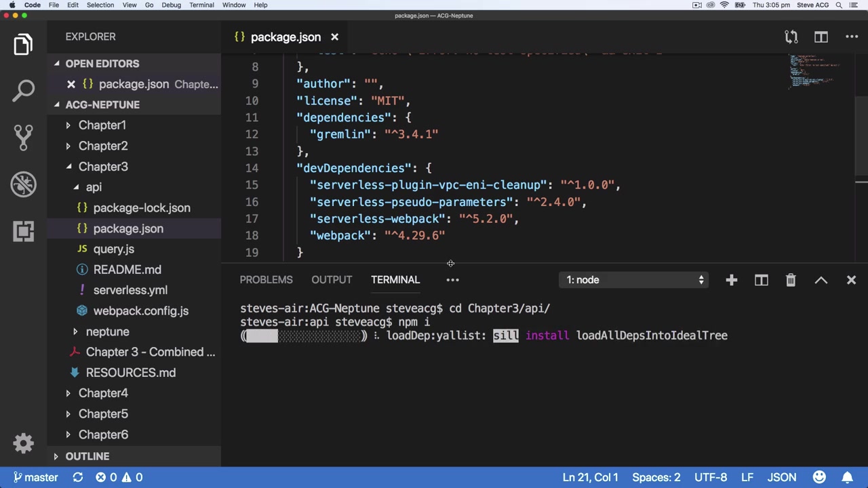Open Manage gear settings menu
This screenshot has height=488, width=868.
pos(23,443)
